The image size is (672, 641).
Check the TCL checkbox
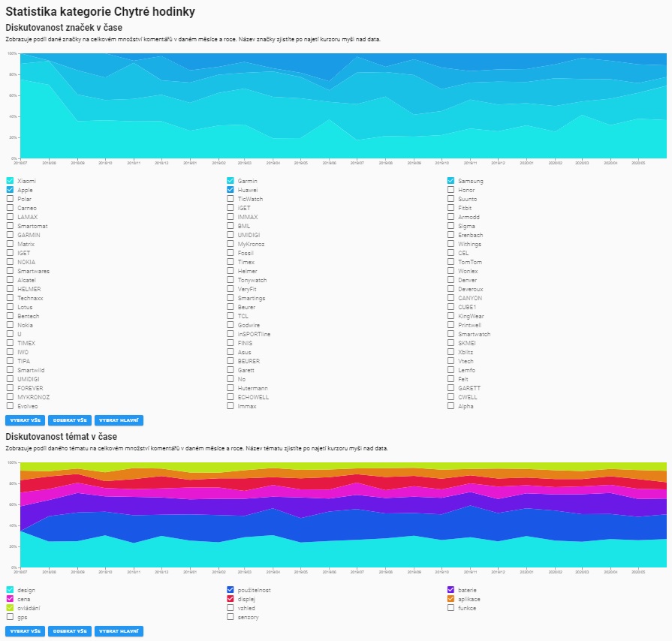[x=231, y=316]
